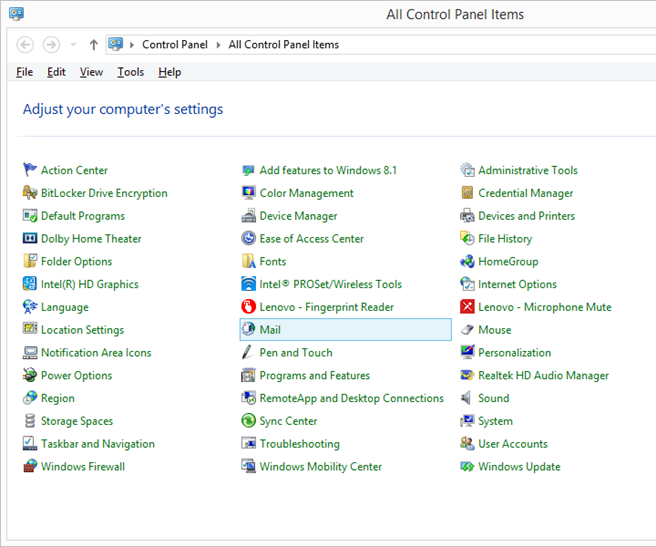The height and width of the screenshot is (547, 656).
Task: Click the Realtek HD Audio Manager icon
Action: [x=467, y=376]
